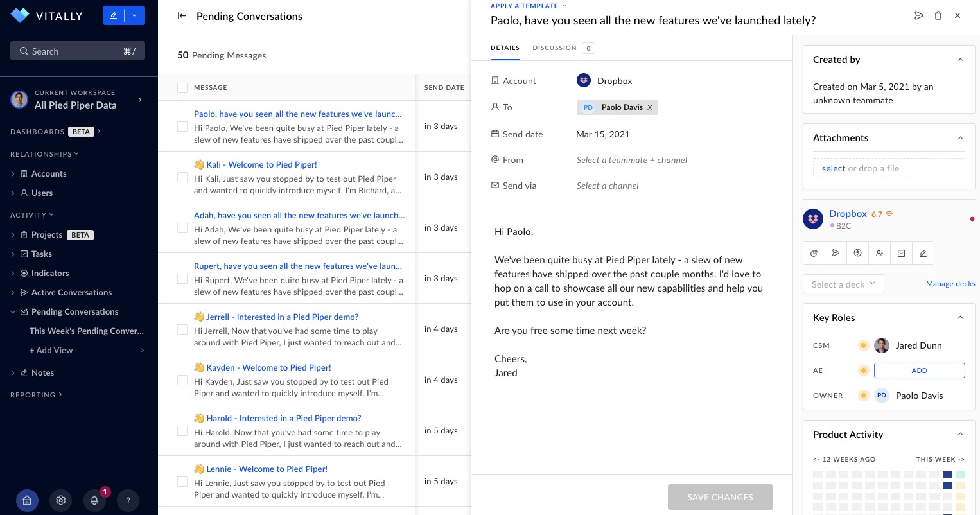Click the Select a teammate + channel field
This screenshot has width=980, height=515.
(x=632, y=160)
